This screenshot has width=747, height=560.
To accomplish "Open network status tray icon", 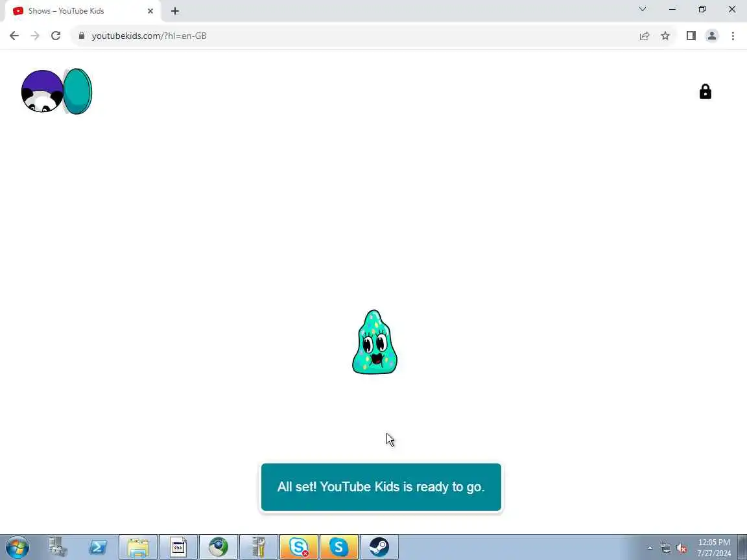I will (665, 548).
